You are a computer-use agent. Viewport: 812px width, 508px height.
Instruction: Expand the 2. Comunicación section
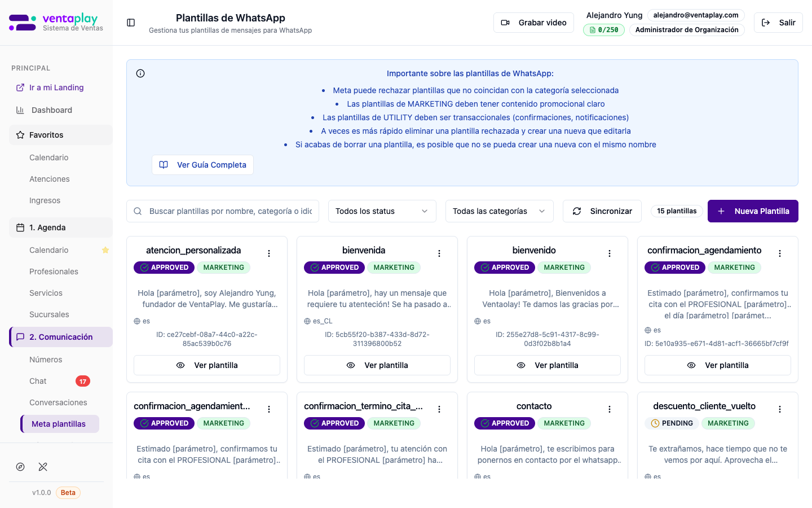[x=61, y=337]
